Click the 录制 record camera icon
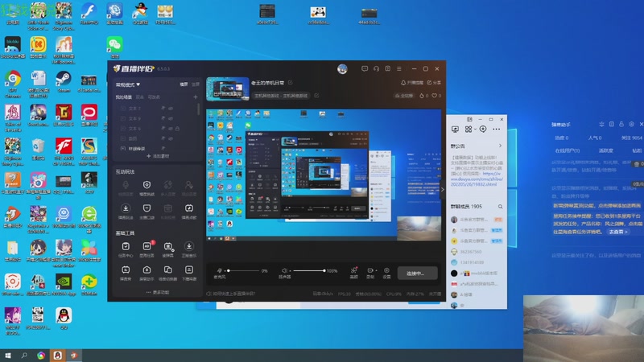Screen dimensions: 644x362 click(x=370, y=270)
